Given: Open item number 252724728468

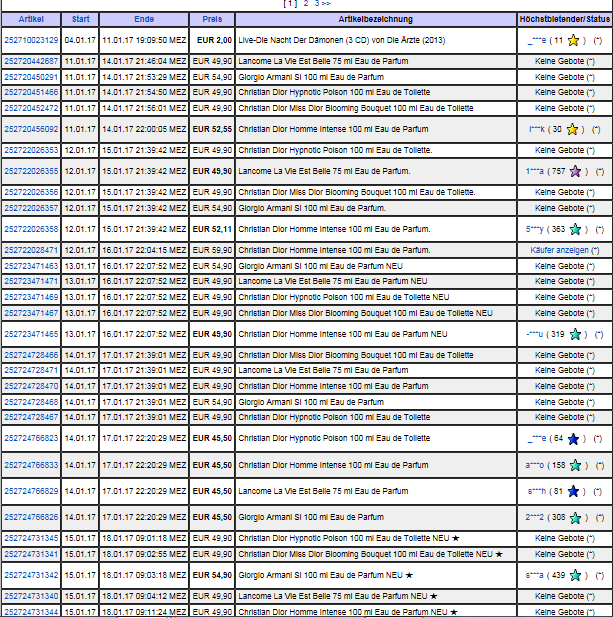Looking at the screenshot, I should 31,402.
